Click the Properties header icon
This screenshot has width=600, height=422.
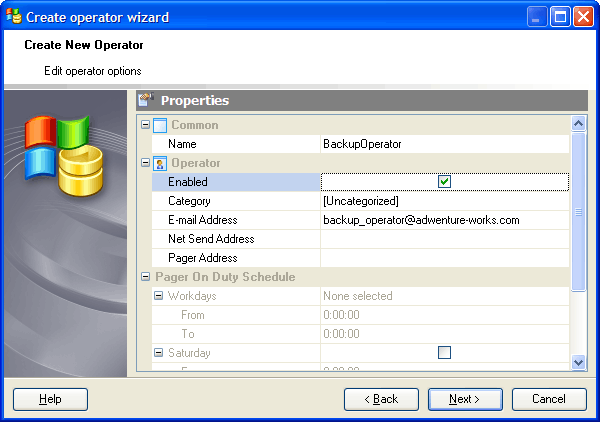(146, 100)
